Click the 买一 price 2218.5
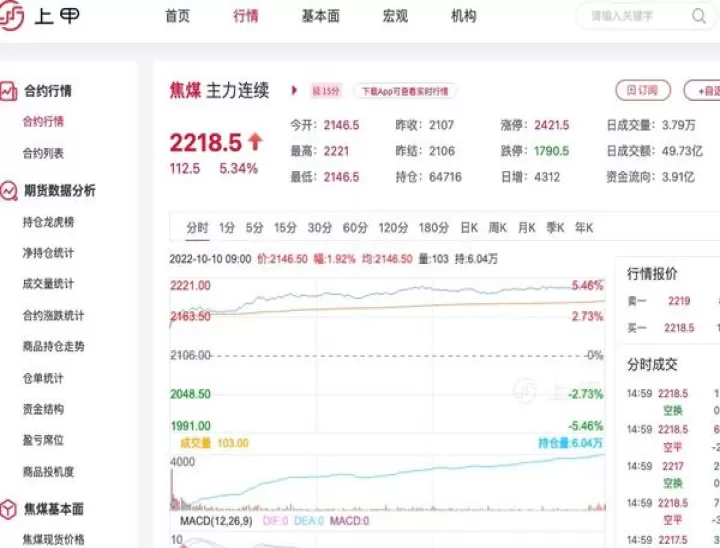This screenshot has height=548, width=720. click(x=679, y=328)
